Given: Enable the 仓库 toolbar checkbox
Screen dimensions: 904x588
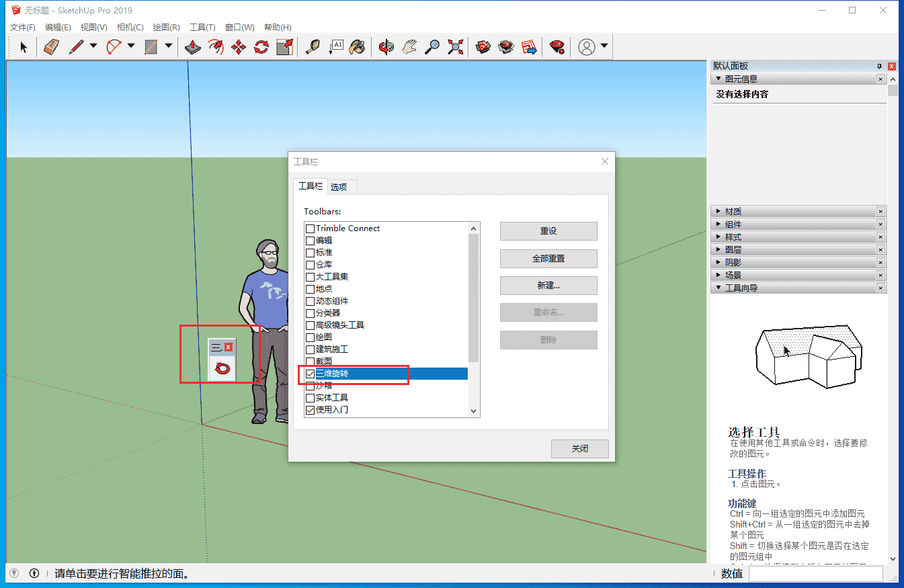Looking at the screenshot, I should [x=310, y=265].
